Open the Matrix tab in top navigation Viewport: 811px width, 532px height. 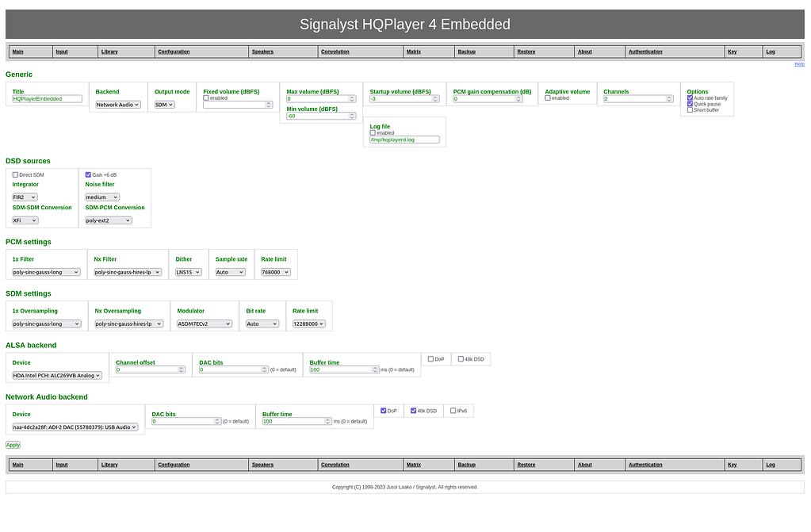[413, 52]
